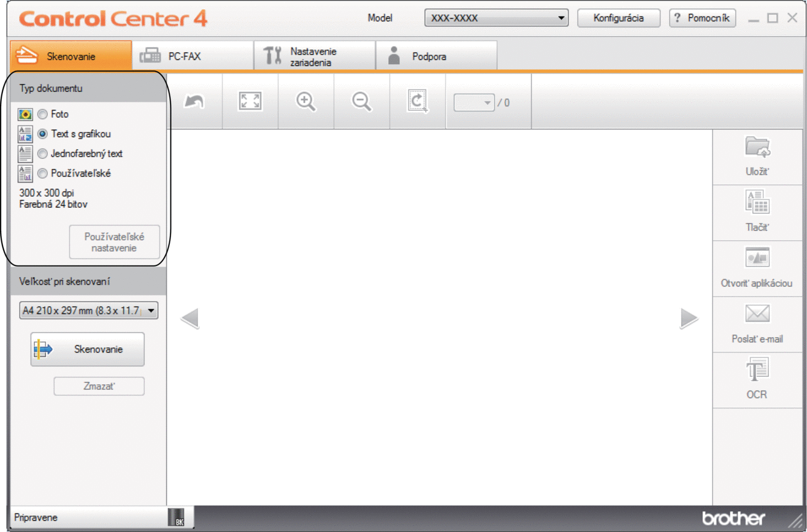Go to next page with right arrow
The width and height of the screenshot is (807, 532).
click(x=689, y=318)
